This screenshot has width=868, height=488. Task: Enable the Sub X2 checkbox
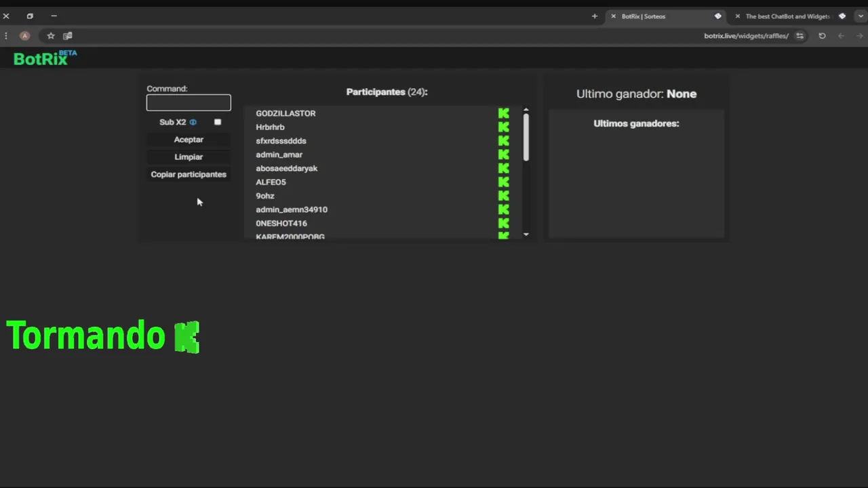click(218, 122)
